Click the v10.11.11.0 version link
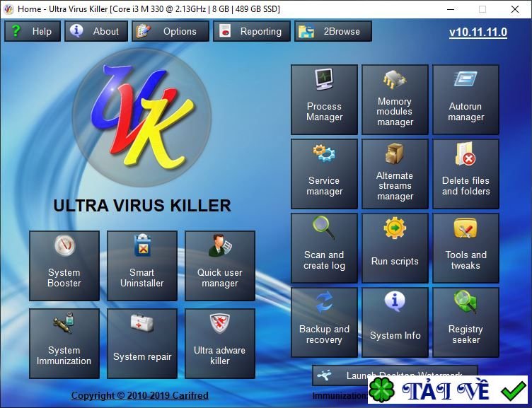The image size is (532, 408). 478,33
